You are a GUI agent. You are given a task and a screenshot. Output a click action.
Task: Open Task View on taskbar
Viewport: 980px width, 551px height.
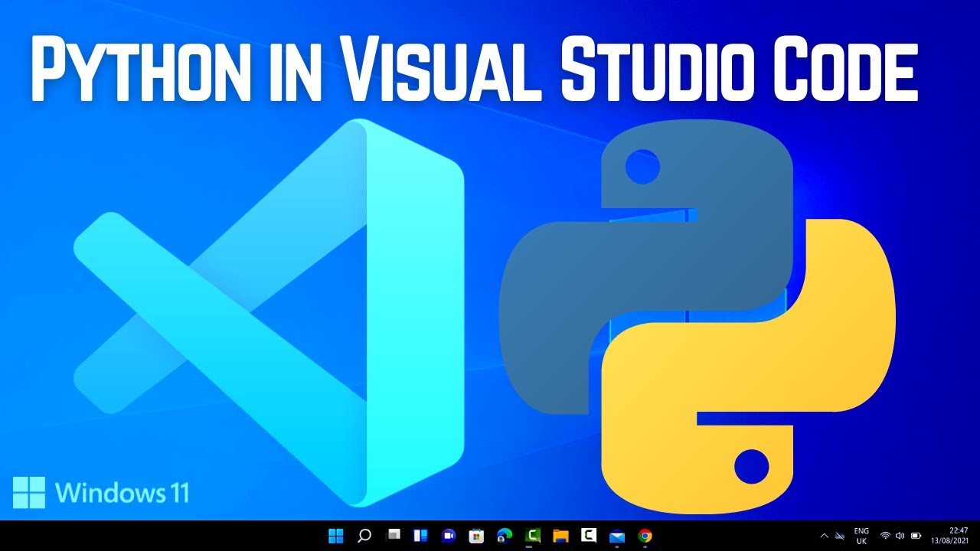click(393, 536)
